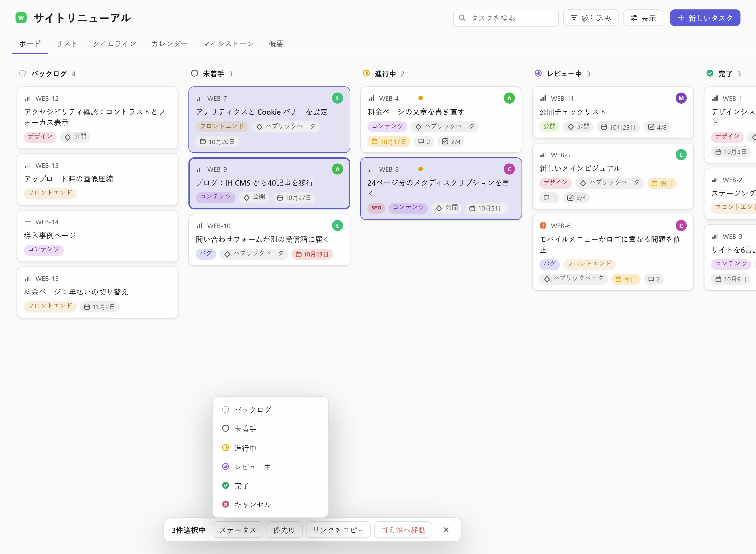
Task: Click orange status dot on WEB-4
Action: pos(421,98)
